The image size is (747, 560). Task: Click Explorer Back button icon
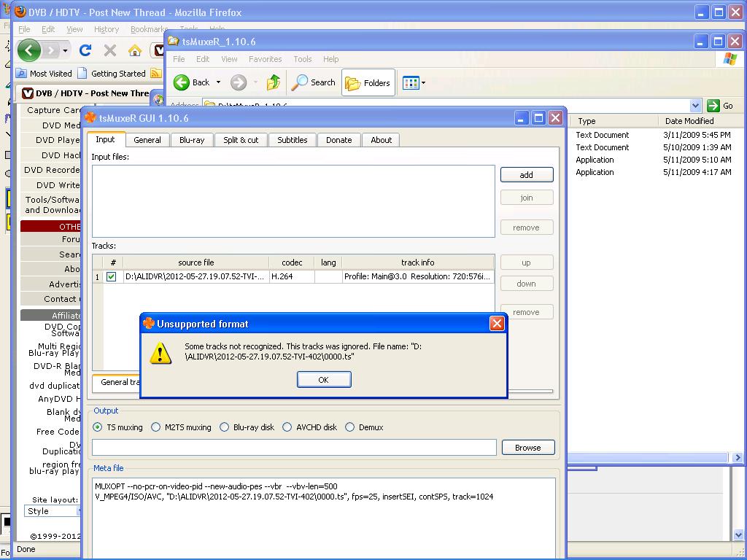[x=182, y=82]
